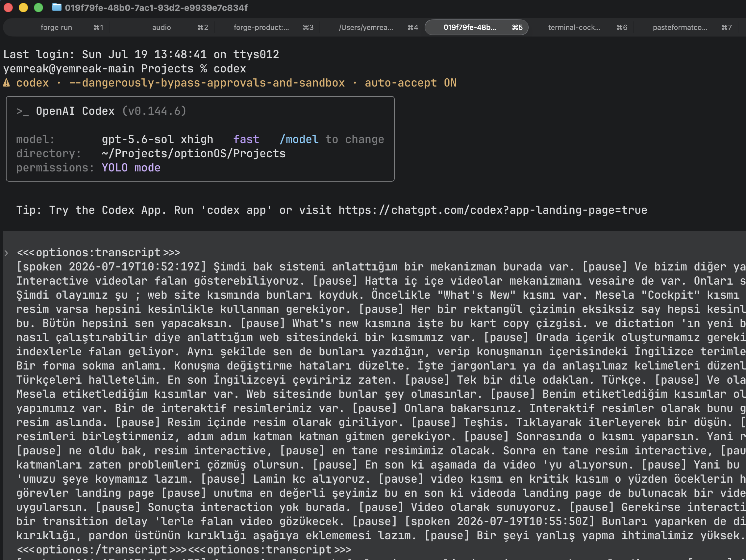Click the first '<<<optionos:transcript>>>' opening tag
Viewport: 746px width, 560px height.
point(98,253)
